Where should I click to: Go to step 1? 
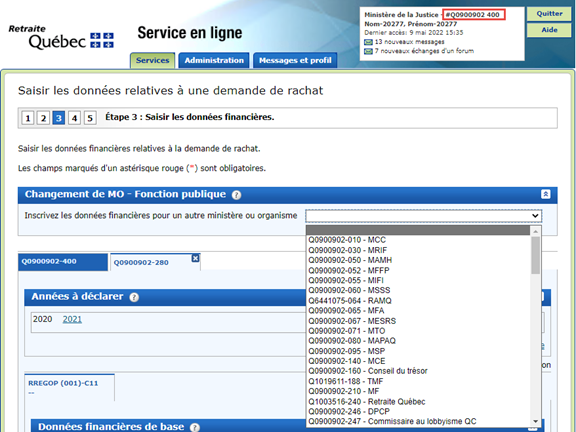[28, 118]
